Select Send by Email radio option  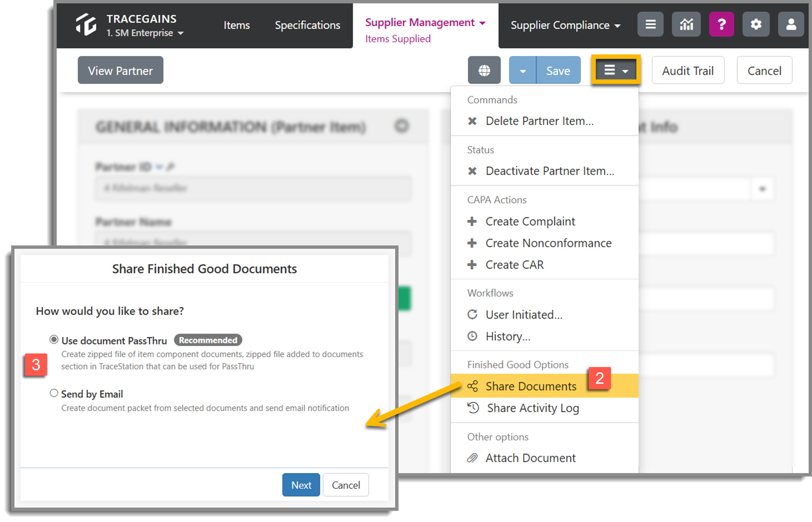tap(54, 393)
